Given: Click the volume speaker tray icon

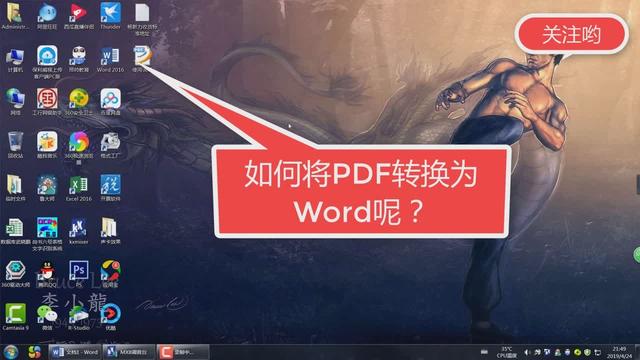Looking at the screenshot, I should [527, 352].
